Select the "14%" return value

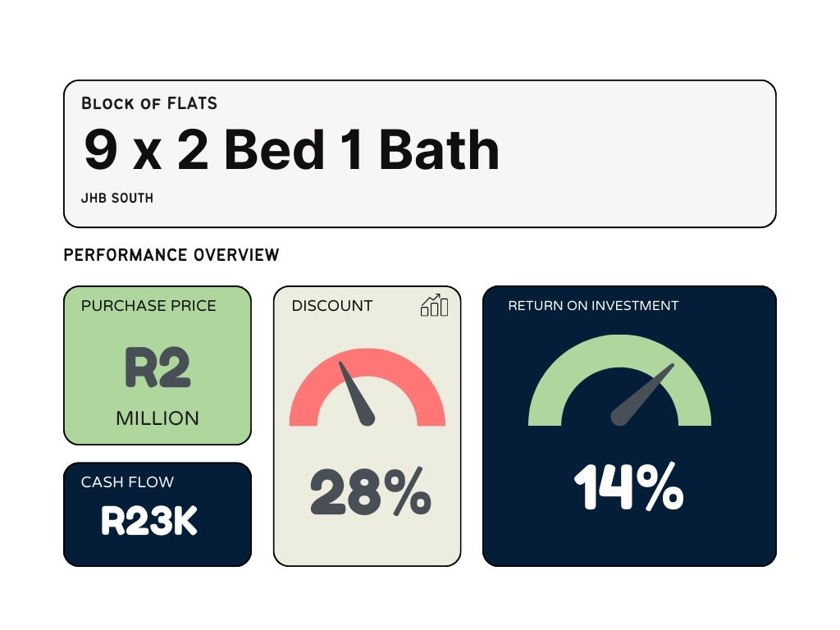tap(628, 487)
